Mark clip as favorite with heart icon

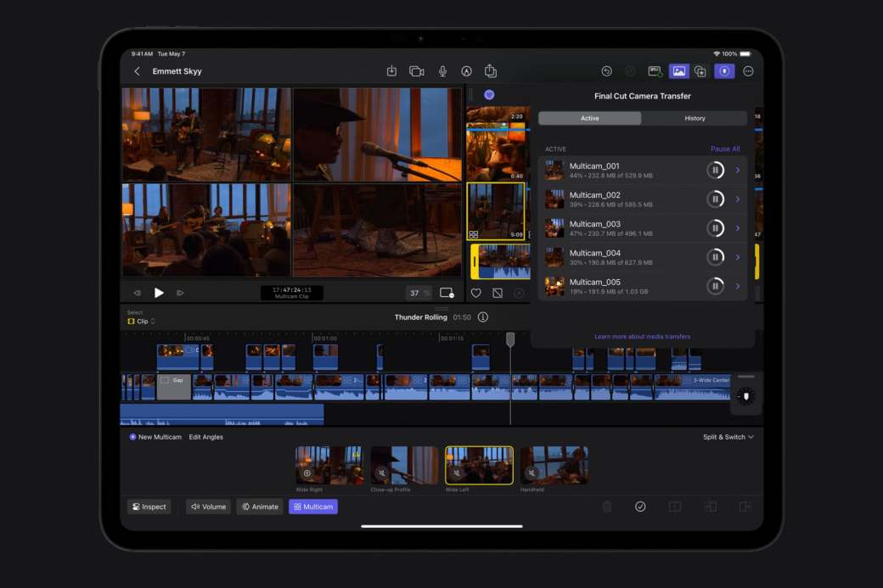click(475, 294)
